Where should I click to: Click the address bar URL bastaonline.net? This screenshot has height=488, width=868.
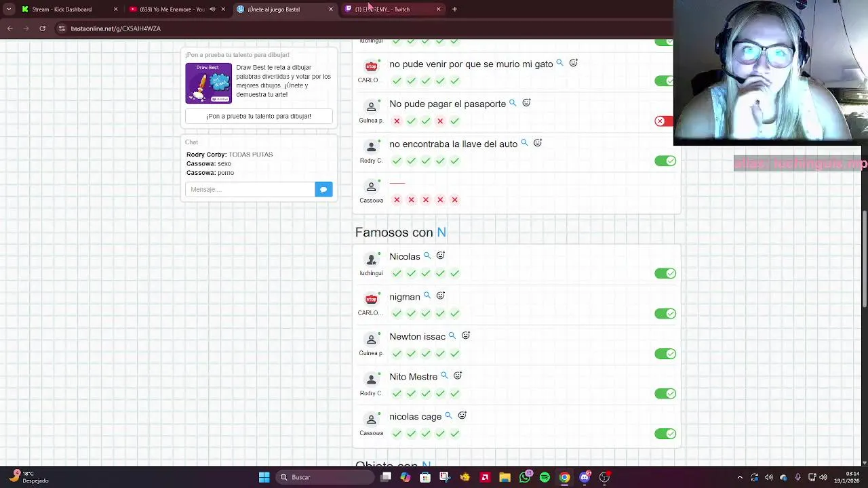(115, 28)
